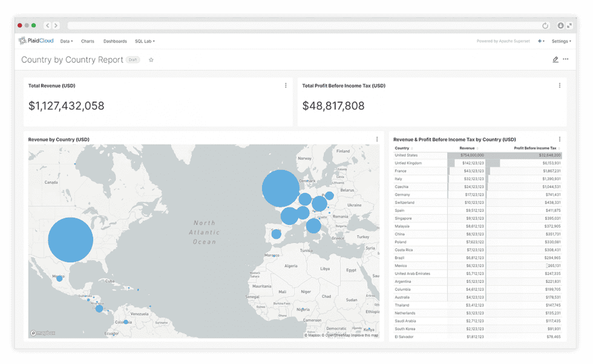Screen dimensions: 593x364
Task: Click the United Arab Emirates row
Action: tap(477, 274)
